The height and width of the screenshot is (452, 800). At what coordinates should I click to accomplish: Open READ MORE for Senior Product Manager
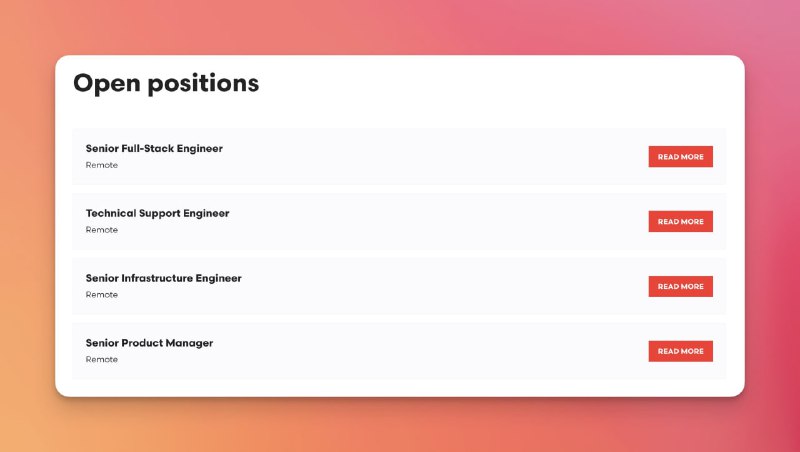(681, 351)
